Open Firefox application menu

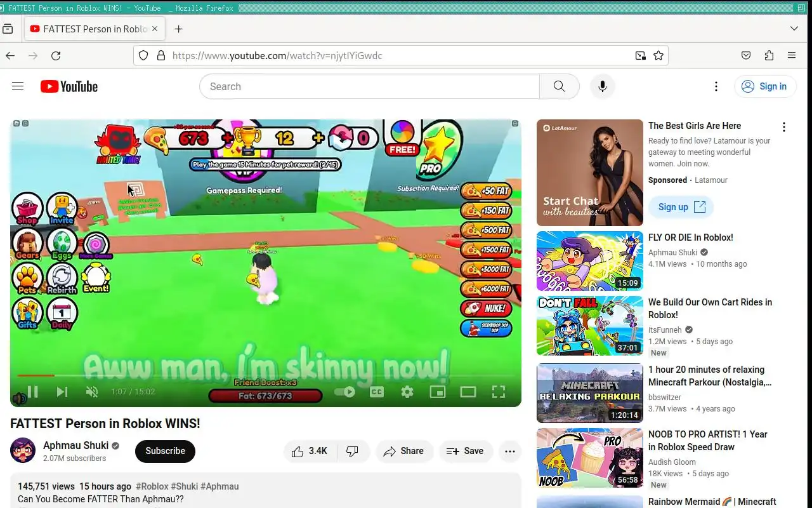(792, 56)
